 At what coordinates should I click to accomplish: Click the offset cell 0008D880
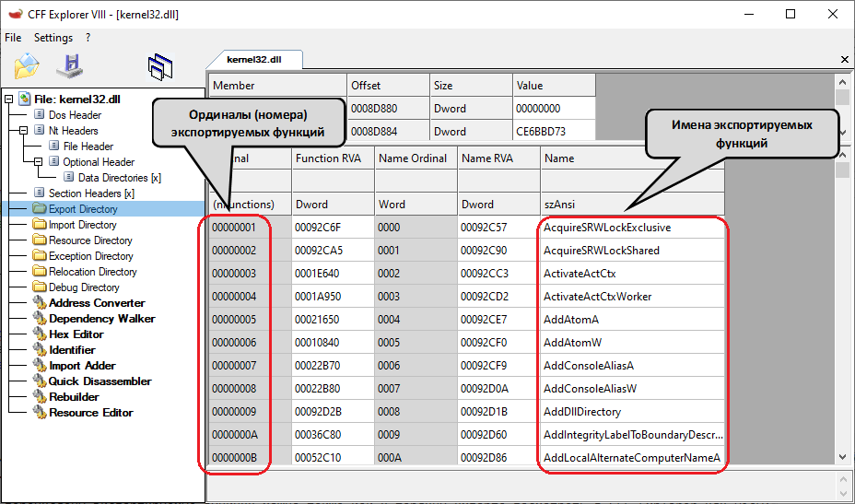point(388,109)
